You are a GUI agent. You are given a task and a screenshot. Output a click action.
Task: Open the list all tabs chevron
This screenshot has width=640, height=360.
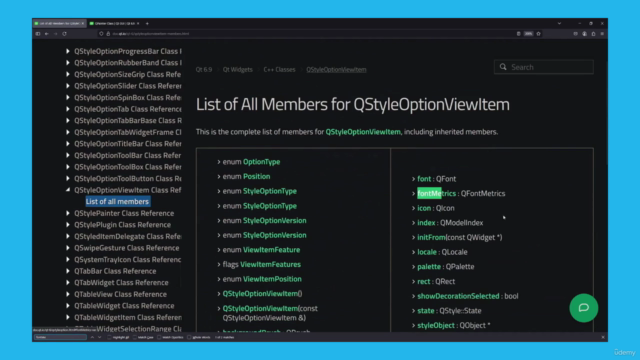pyautogui.click(x=559, y=24)
